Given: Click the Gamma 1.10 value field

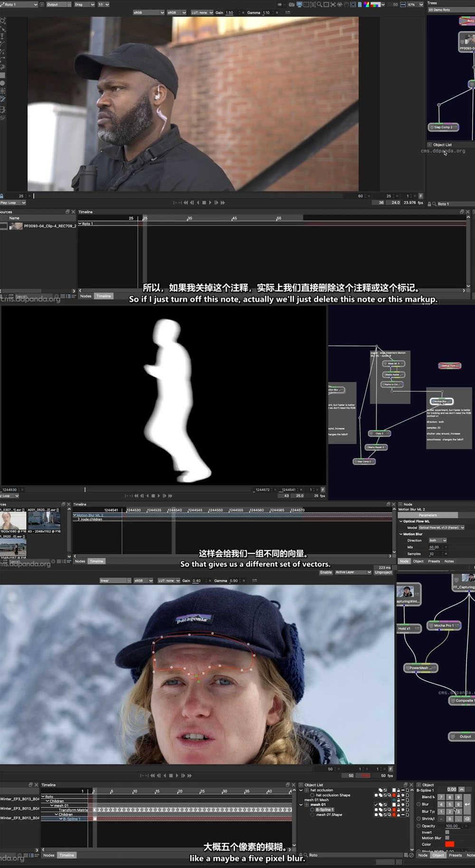Looking at the screenshot, I should (266, 13).
